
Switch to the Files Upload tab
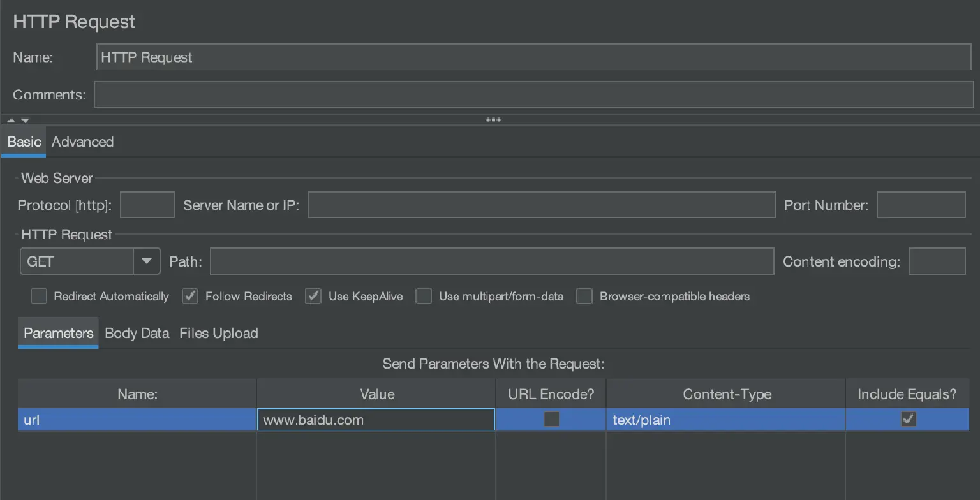pos(218,333)
